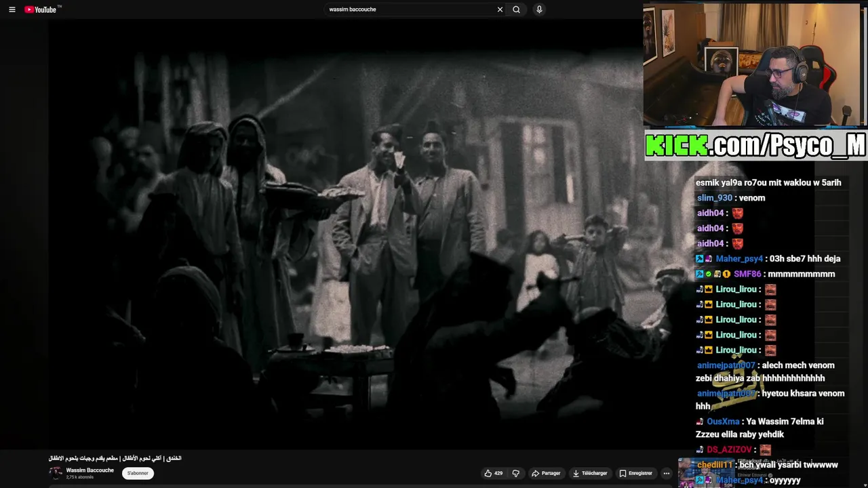Clear the search box with X
This screenshot has height=488, width=868.
(x=500, y=9)
